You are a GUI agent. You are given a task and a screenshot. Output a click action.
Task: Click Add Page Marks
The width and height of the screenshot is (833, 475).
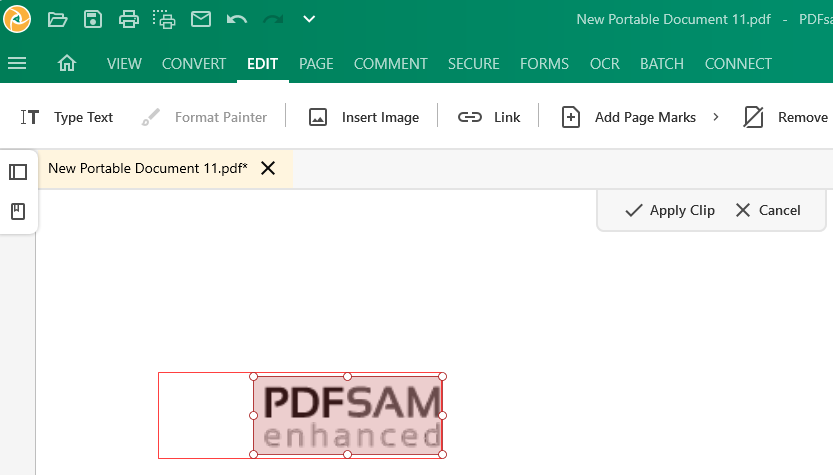pyautogui.click(x=628, y=117)
